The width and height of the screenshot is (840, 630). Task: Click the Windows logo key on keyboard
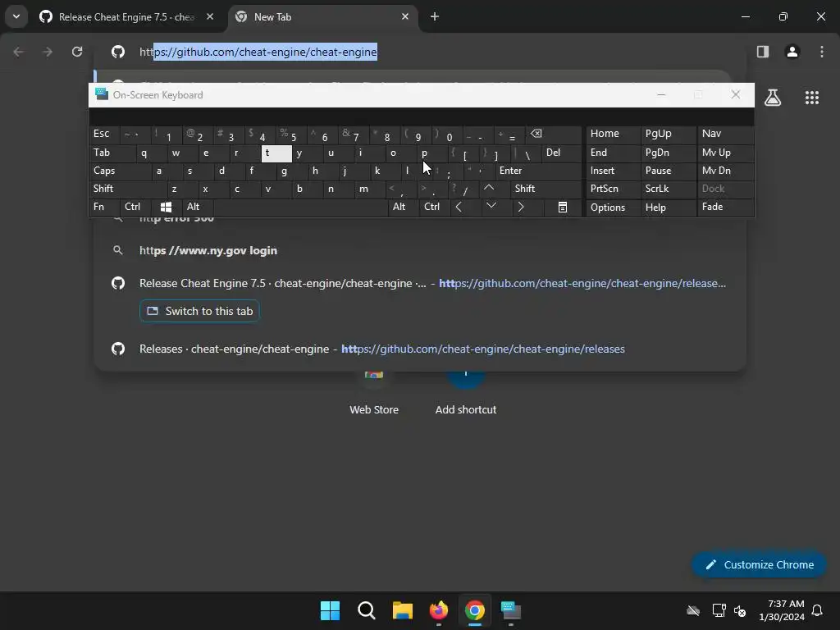coord(166,207)
